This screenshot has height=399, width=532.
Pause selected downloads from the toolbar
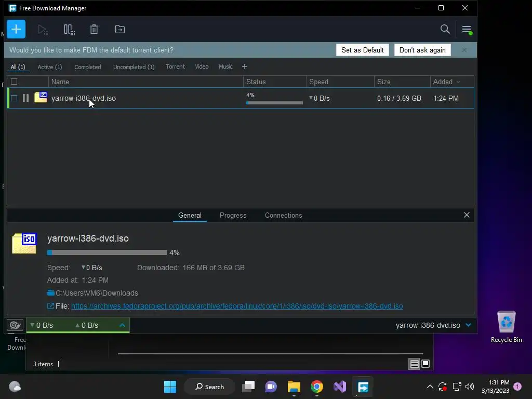click(69, 30)
